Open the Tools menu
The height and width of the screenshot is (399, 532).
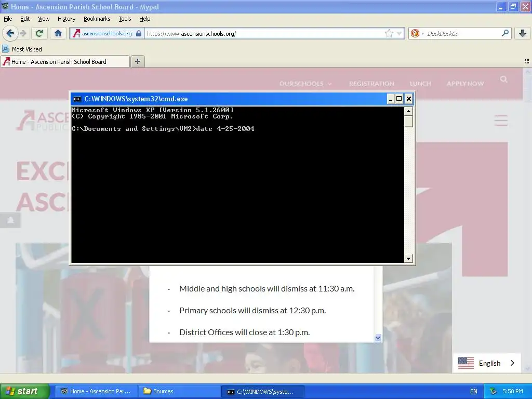[x=125, y=19]
